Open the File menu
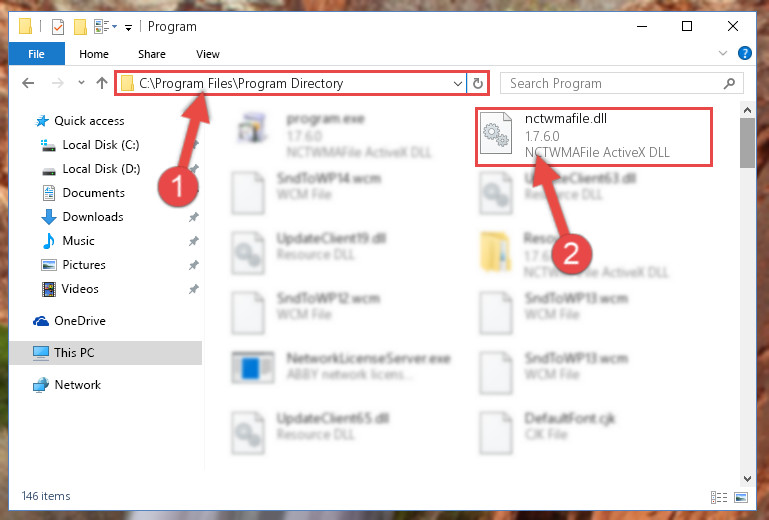This screenshot has height=520, width=769. click(36, 54)
